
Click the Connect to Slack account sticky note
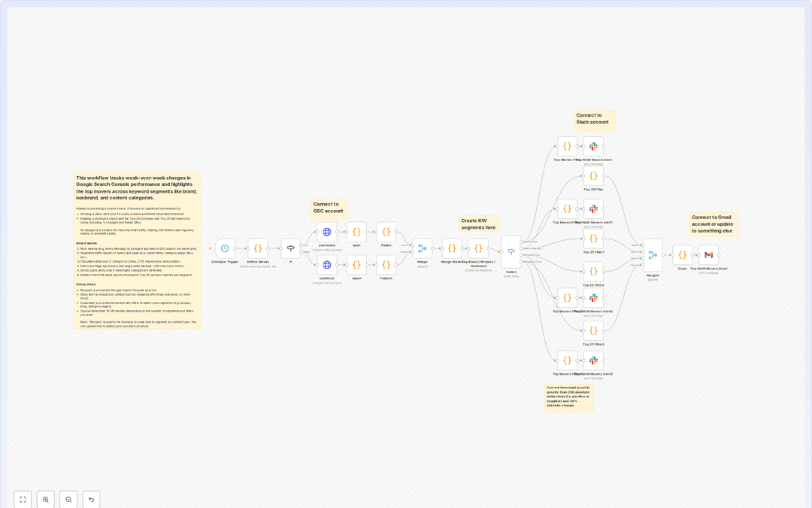pos(594,119)
